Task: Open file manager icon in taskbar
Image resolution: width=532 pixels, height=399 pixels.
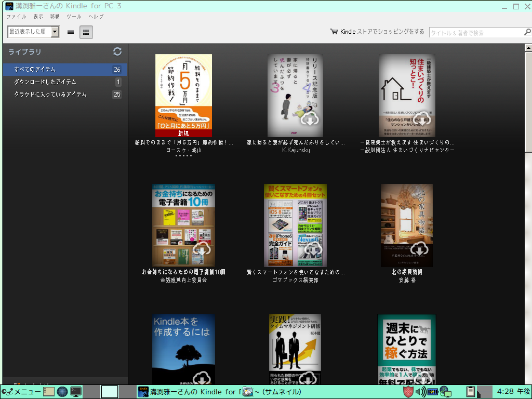Action: 48,392
